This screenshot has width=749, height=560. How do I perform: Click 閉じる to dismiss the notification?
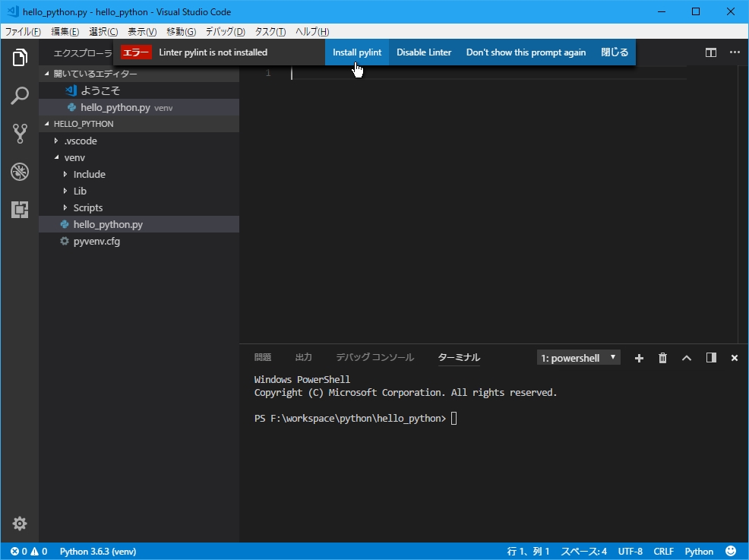pyautogui.click(x=615, y=52)
